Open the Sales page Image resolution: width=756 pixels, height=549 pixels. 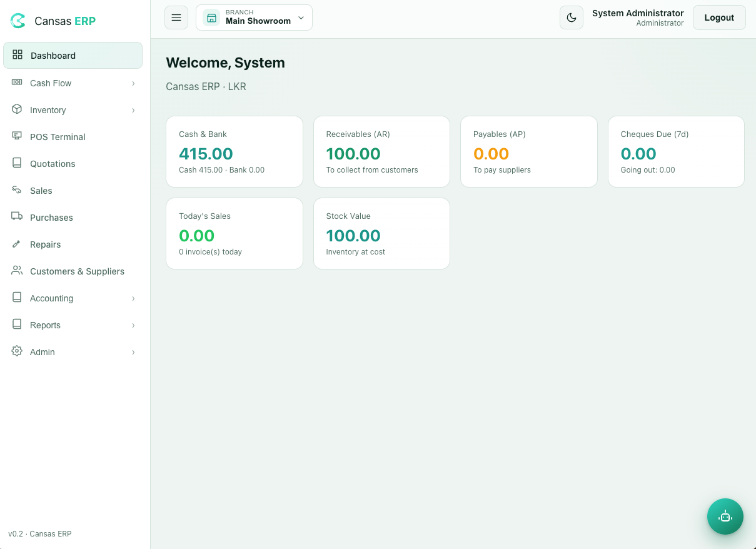click(73, 191)
